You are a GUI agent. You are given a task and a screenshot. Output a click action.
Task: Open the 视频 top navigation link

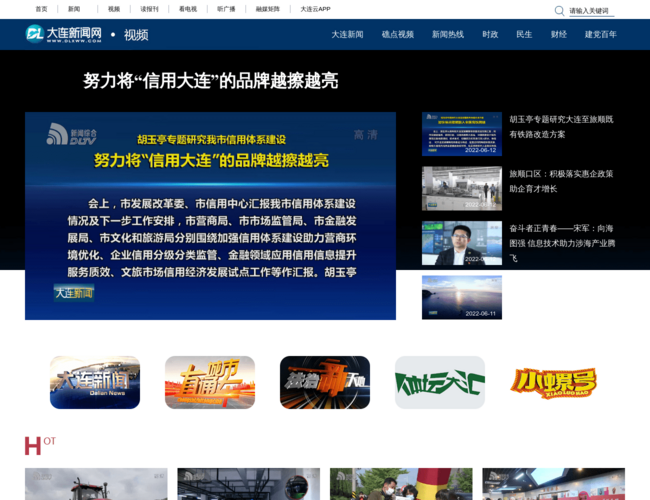114,9
